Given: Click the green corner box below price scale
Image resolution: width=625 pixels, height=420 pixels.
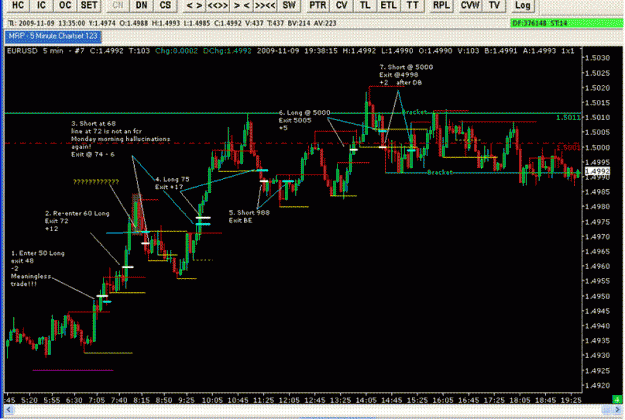Looking at the screenshot, I should tap(617, 399).
